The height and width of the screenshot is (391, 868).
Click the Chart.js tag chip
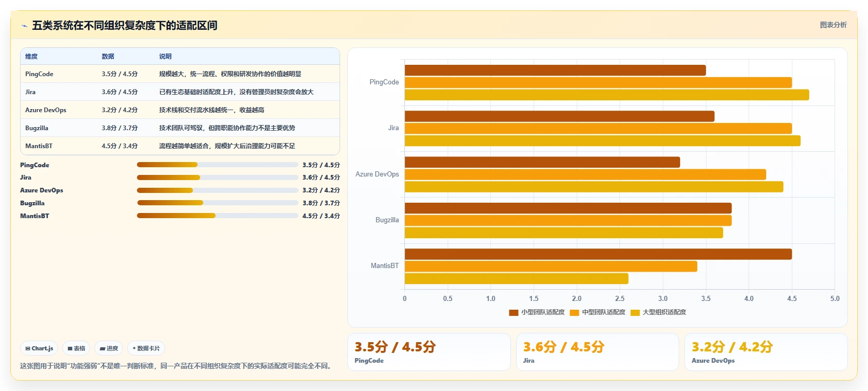(39, 348)
